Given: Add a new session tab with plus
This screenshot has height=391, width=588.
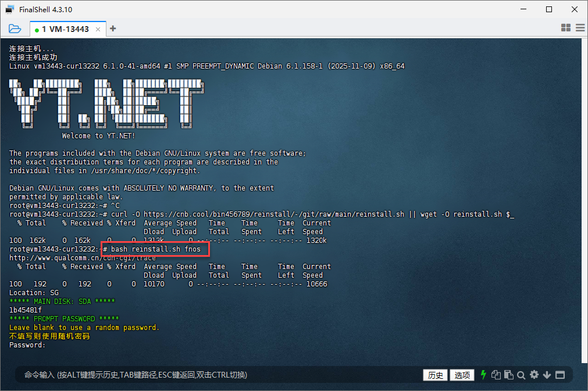Looking at the screenshot, I should 113,28.
